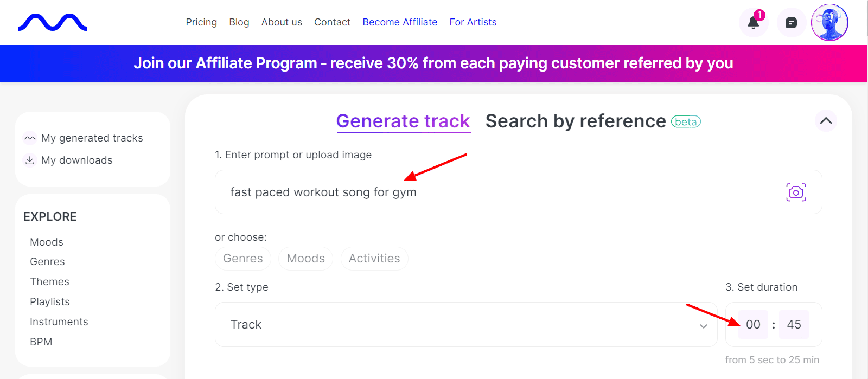Click the My downloads arrow icon
The width and height of the screenshot is (868, 379).
(x=30, y=160)
